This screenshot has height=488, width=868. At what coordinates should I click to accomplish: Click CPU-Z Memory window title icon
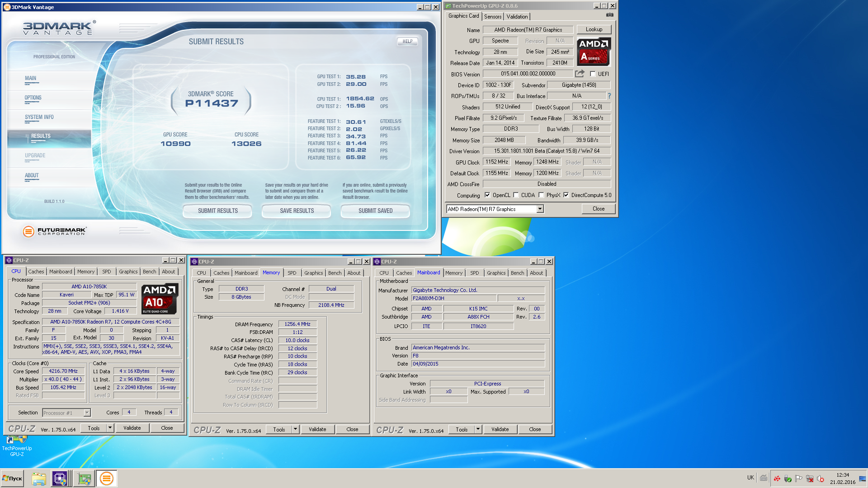pos(194,262)
